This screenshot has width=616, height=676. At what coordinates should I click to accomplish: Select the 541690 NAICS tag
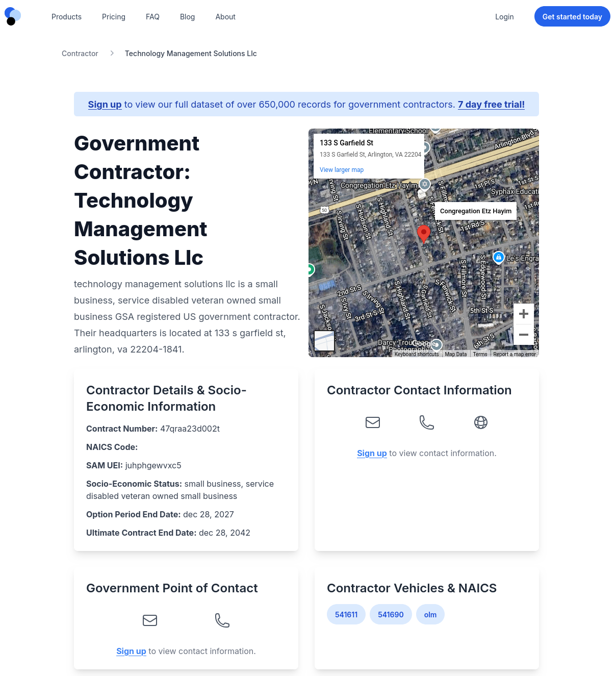(x=391, y=614)
